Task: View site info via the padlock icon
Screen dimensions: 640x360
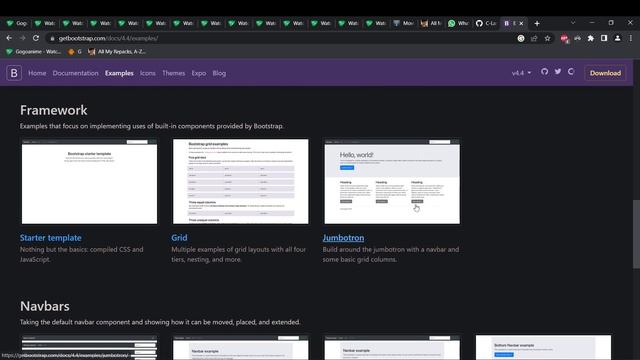Action: (x=52, y=38)
